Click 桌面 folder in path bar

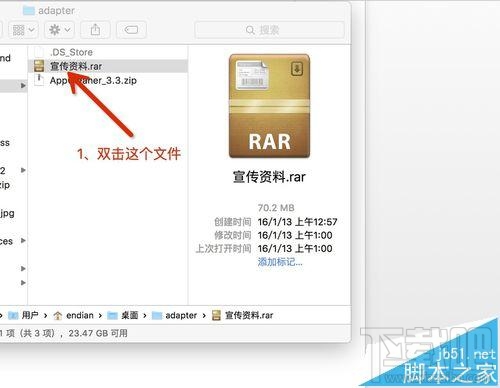(123, 315)
